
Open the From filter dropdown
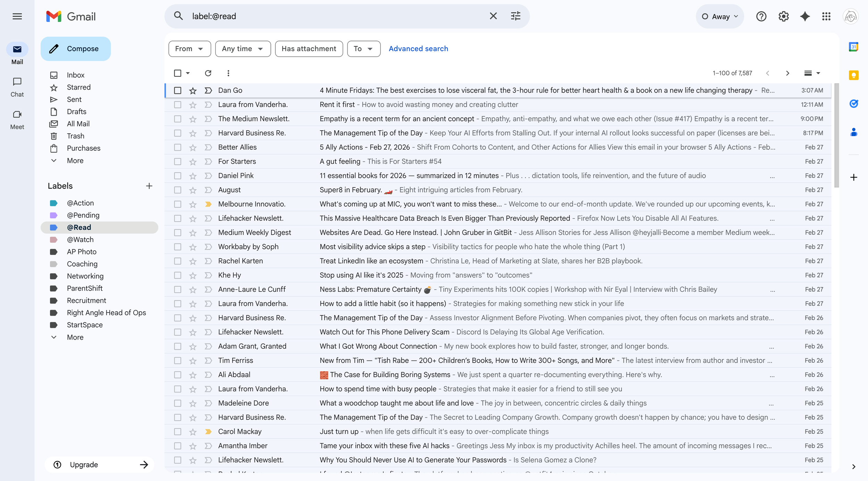[190, 49]
